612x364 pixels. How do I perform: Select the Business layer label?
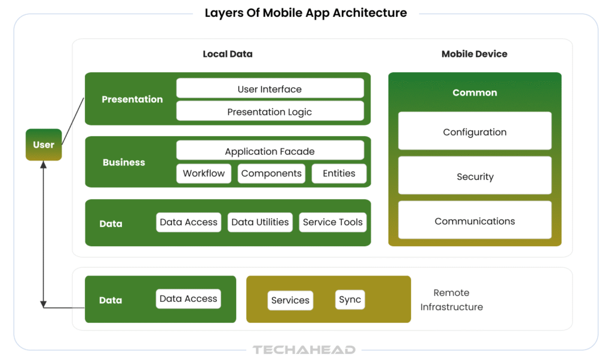(x=124, y=163)
